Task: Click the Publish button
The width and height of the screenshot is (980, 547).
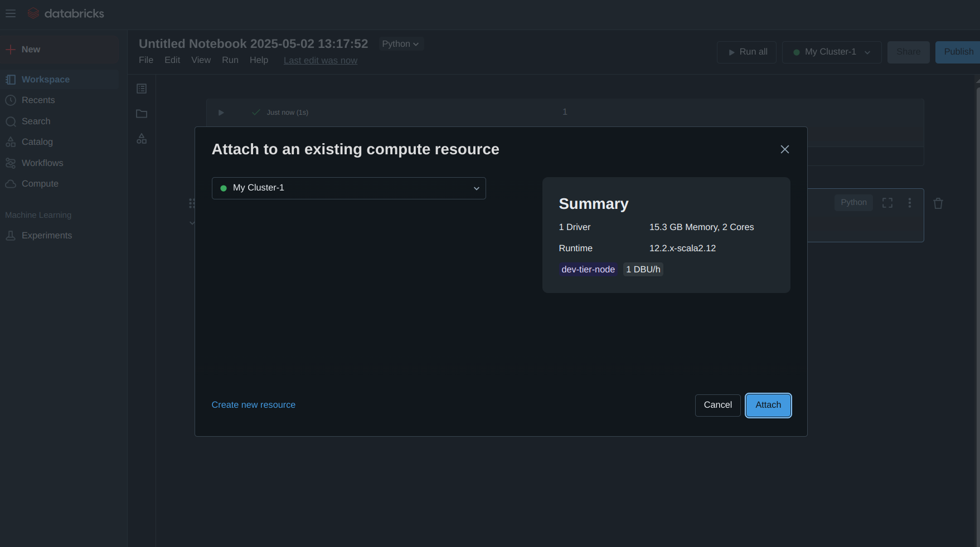Action: [x=958, y=52]
